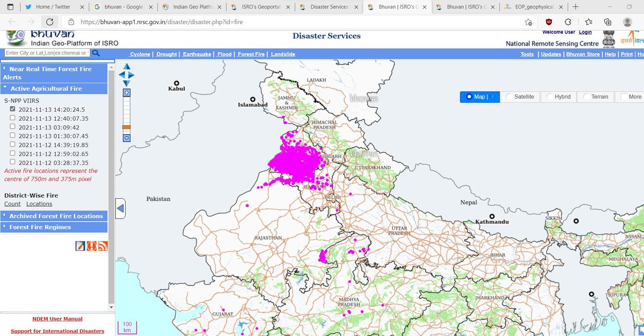Open the Earthquake menu item
Screen dimensions: 644x336
[197, 54]
